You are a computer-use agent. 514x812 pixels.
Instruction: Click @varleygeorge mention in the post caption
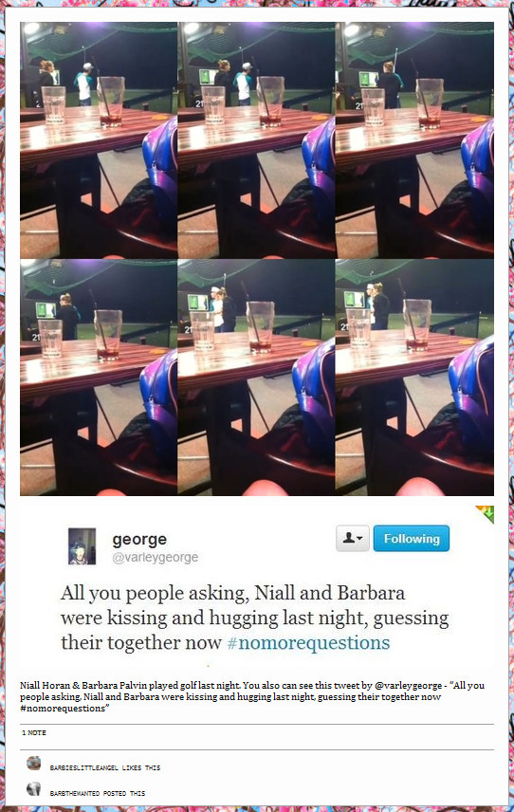click(408, 685)
